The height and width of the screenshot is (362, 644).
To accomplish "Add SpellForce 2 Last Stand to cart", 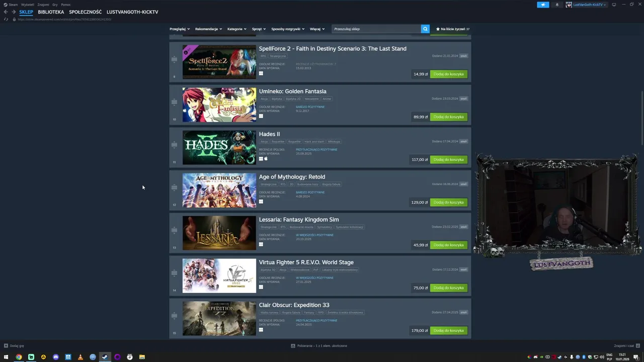I will [x=448, y=74].
